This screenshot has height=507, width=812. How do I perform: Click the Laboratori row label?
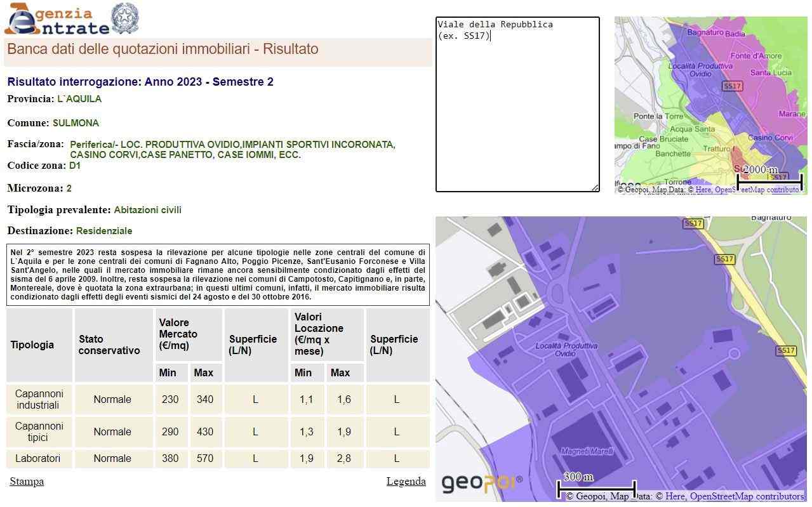[x=38, y=459]
